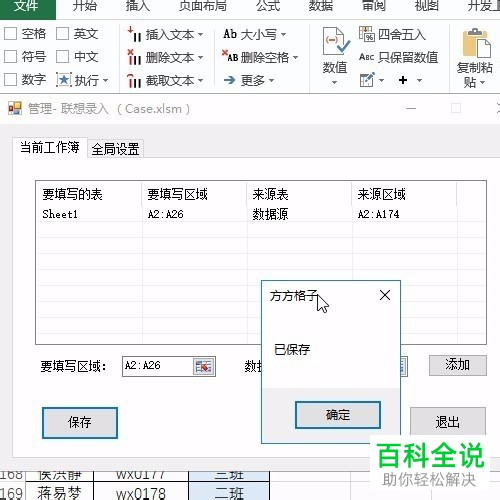Viewport: 500px width, 500px height.
Task: Open the 大小写 dropdown arrow
Action: tap(283, 34)
